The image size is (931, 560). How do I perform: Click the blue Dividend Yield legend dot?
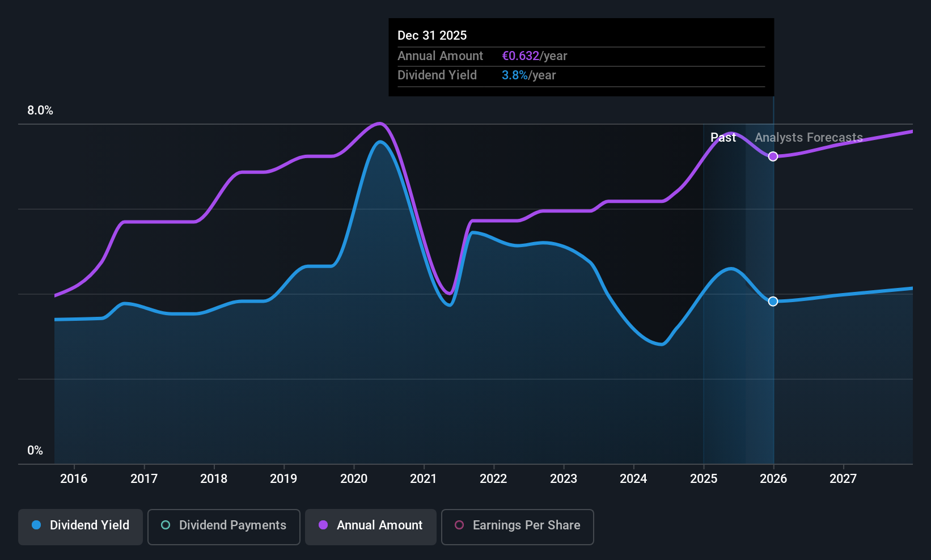pos(36,525)
